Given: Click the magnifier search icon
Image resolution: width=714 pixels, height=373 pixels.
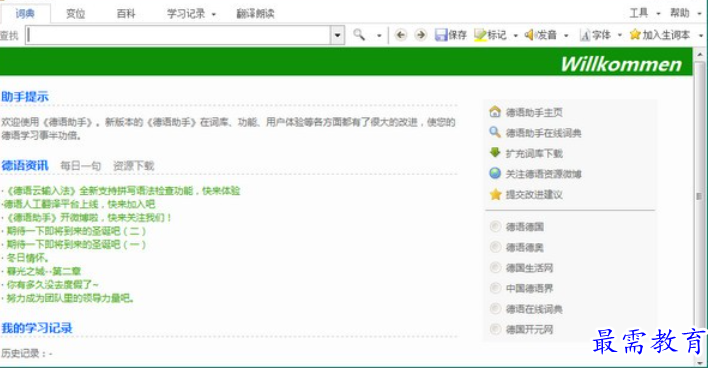Looking at the screenshot, I should (359, 35).
